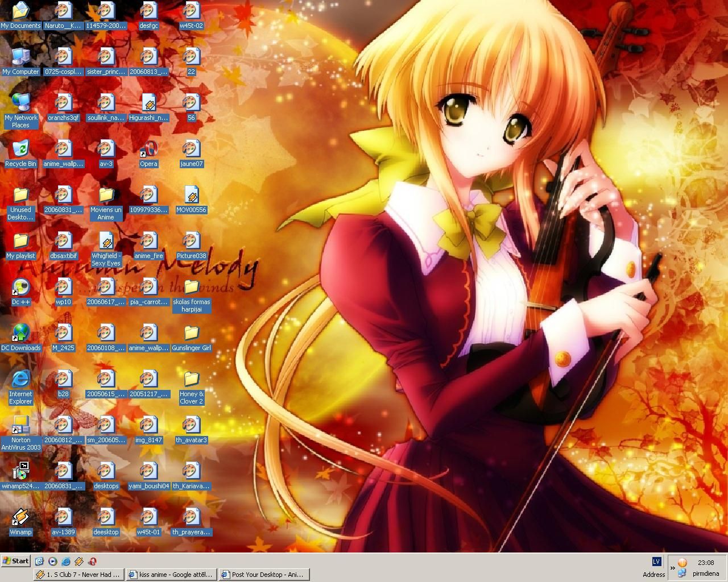Screen dimensions: 728x582
Task: Click the 23:08 taskbar clock
Action: pos(706,563)
